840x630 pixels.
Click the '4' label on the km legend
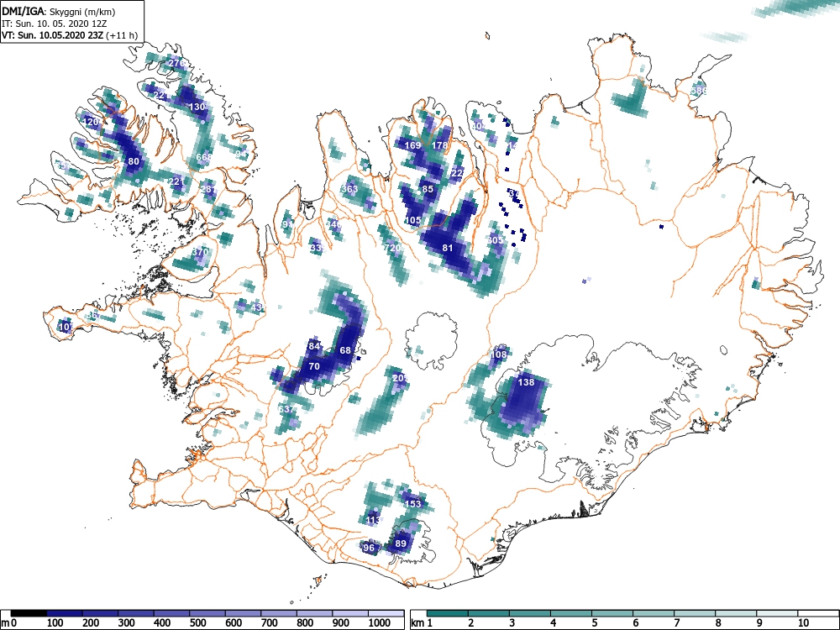pyautogui.click(x=553, y=622)
